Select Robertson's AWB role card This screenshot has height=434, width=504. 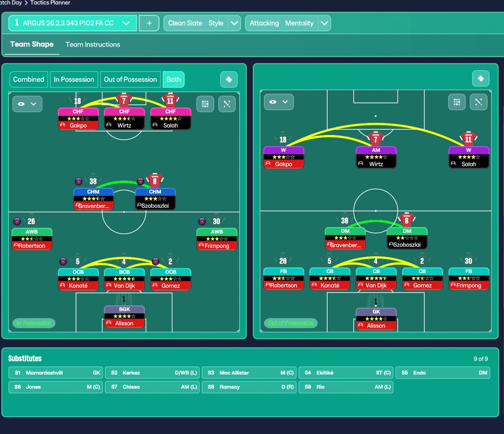[32, 239]
